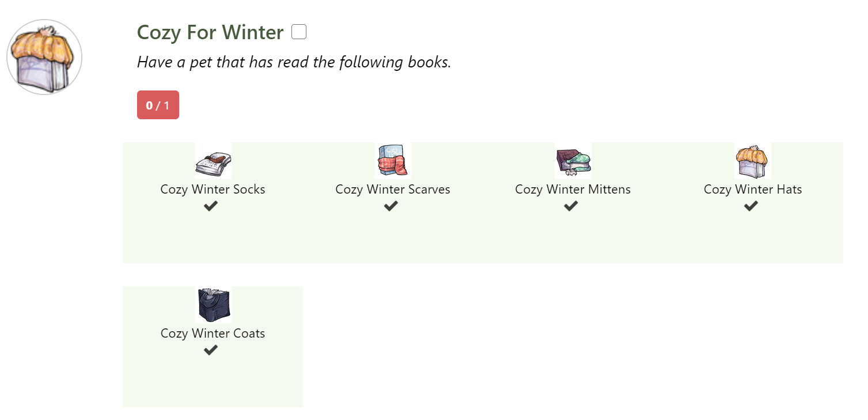Click the round achievement avatar with hat book
Screen dimensions: 868x420
pos(44,57)
